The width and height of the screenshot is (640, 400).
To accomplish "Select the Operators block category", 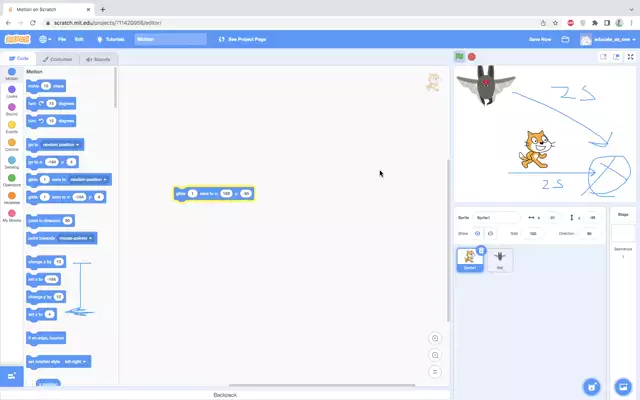I will pos(11,180).
